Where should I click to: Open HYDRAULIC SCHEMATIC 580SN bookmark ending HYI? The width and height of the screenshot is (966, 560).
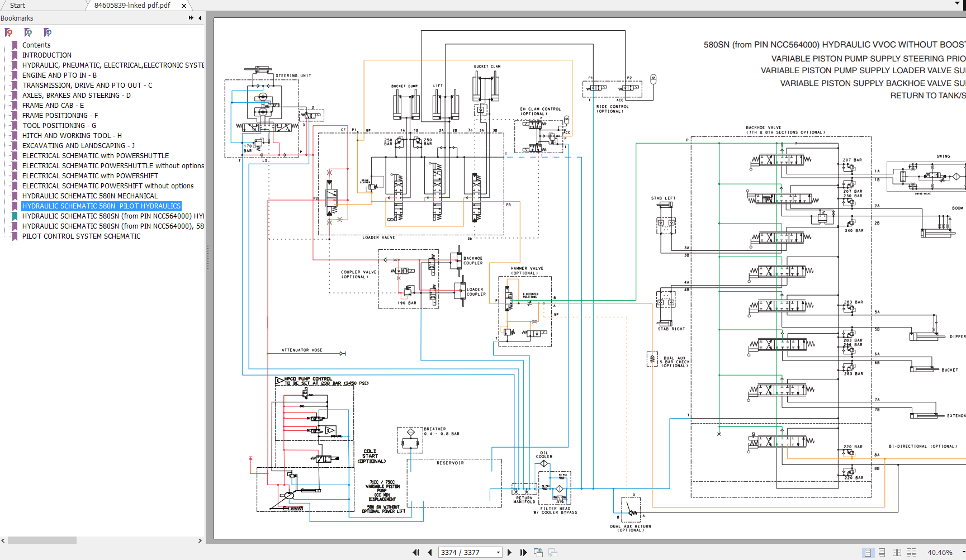pyautogui.click(x=113, y=216)
